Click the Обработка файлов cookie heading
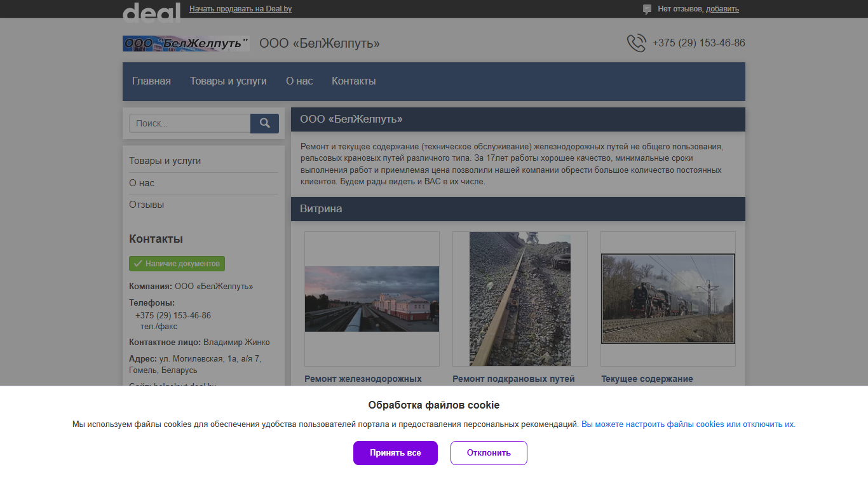Viewport: 868px width, 488px height. click(434, 405)
